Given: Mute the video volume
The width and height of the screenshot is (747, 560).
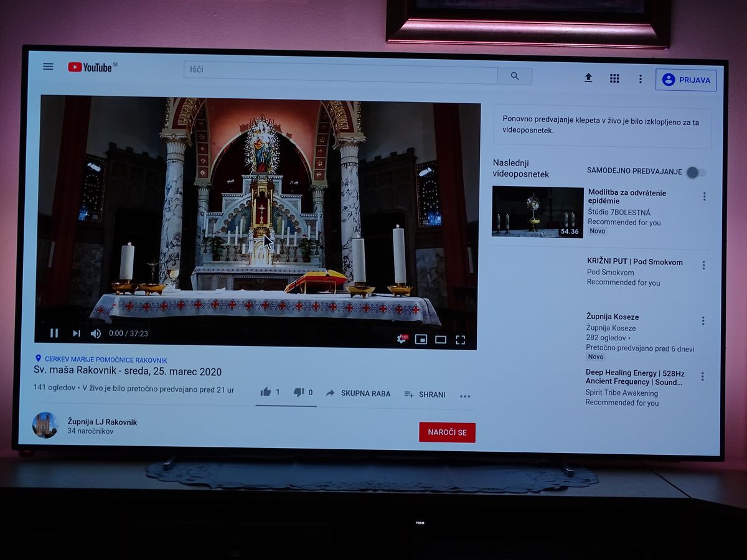Looking at the screenshot, I should [x=95, y=334].
